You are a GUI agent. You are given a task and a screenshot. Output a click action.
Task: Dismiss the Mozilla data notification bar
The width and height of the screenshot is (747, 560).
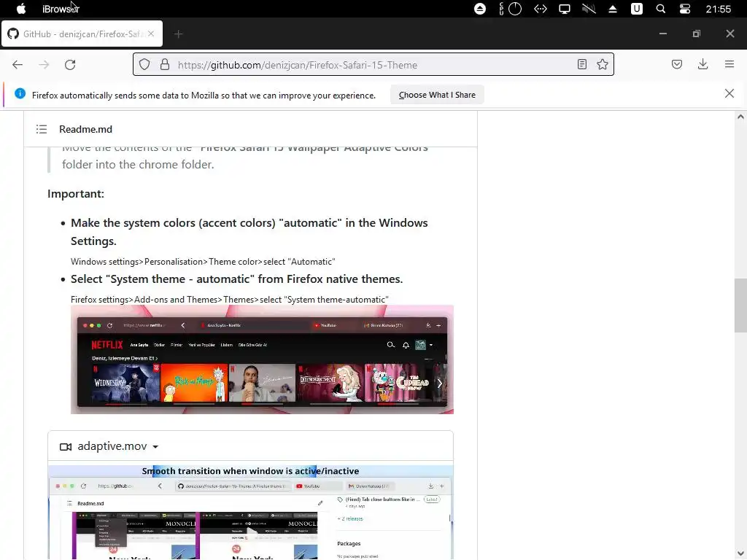[729, 93]
